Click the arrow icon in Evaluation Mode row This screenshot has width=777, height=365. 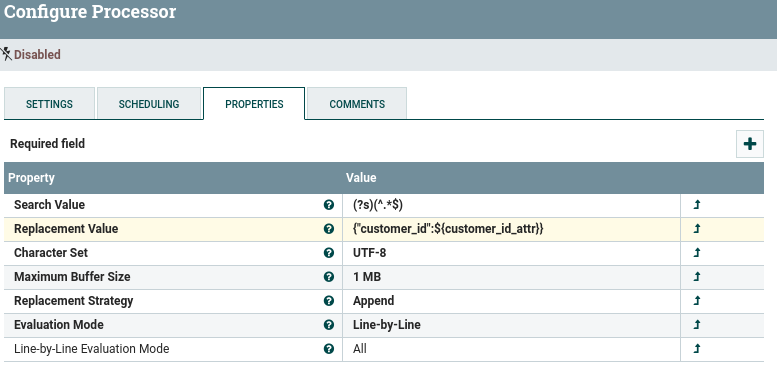(697, 325)
